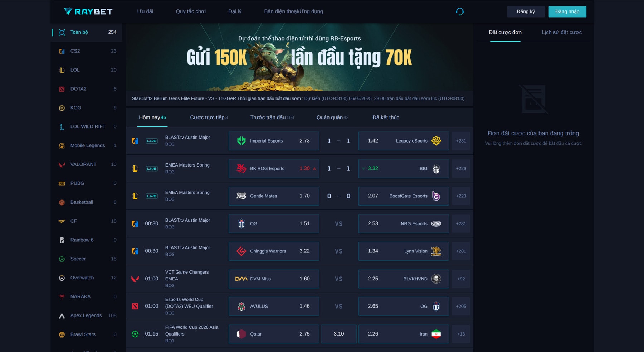Click the Iran flag icon
The width and height of the screenshot is (644, 352).
[436, 334]
